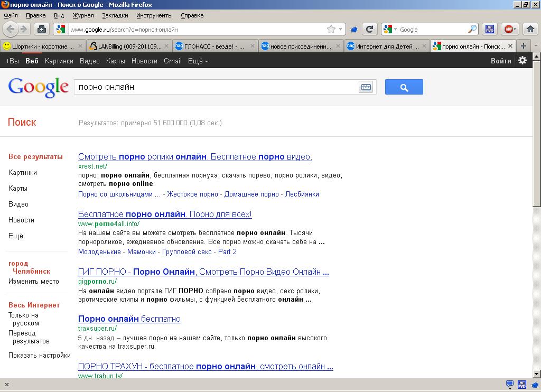This screenshot has height=392, width=541.
Task: Open the Файл menu
Action: tap(11, 15)
